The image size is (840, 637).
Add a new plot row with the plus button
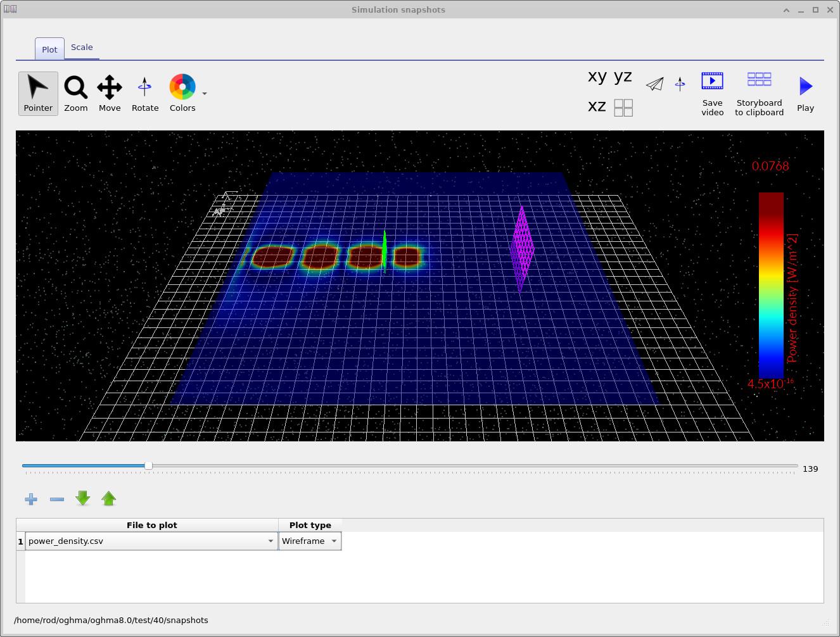[30, 500]
